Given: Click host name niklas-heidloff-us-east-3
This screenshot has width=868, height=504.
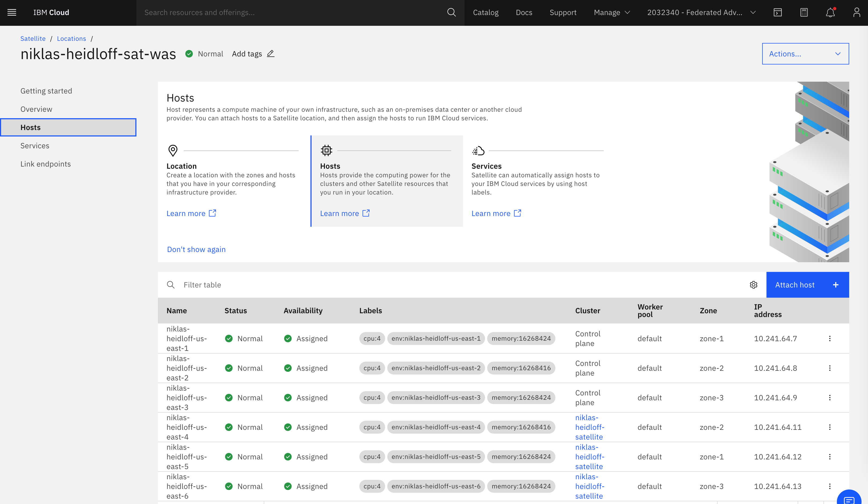Looking at the screenshot, I should pyautogui.click(x=187, y=398).
